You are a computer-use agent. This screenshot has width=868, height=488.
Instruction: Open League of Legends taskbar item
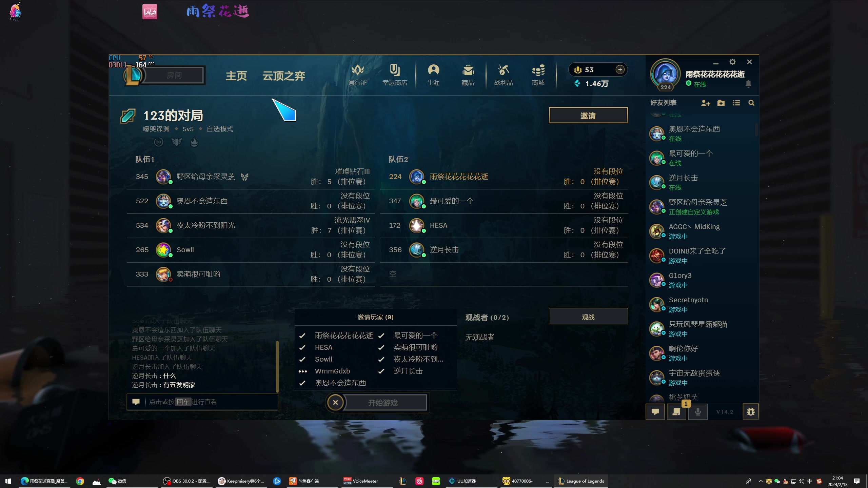point(581,481)
